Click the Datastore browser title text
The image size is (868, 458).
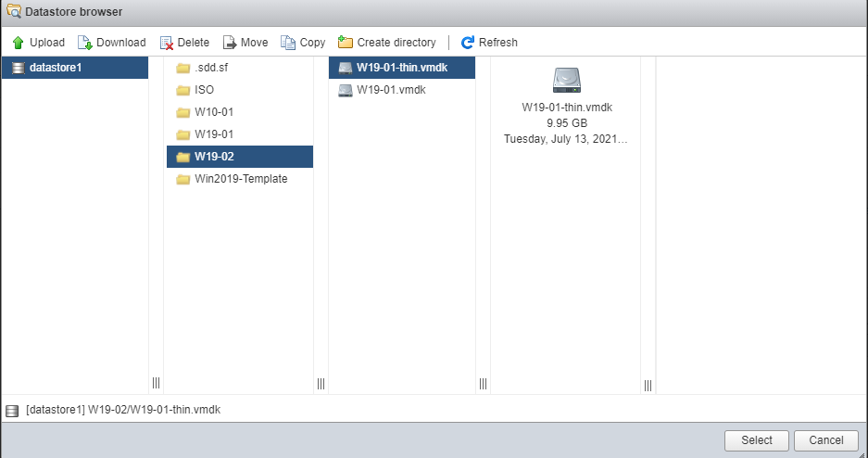click(x=74, y=12)
